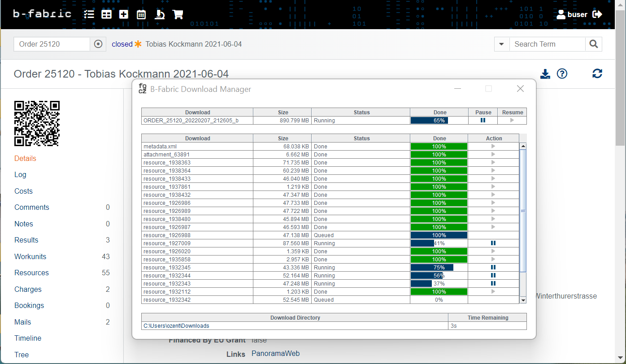Click play action for resource_1938363
This screenshot has height=364, width=626.
click(x=493, y=162)
